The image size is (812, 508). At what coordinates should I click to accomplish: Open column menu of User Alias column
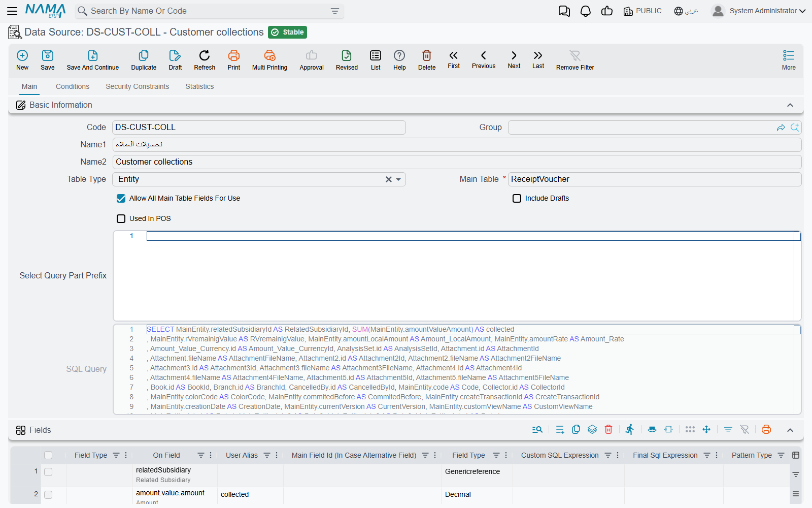[277, 455]
